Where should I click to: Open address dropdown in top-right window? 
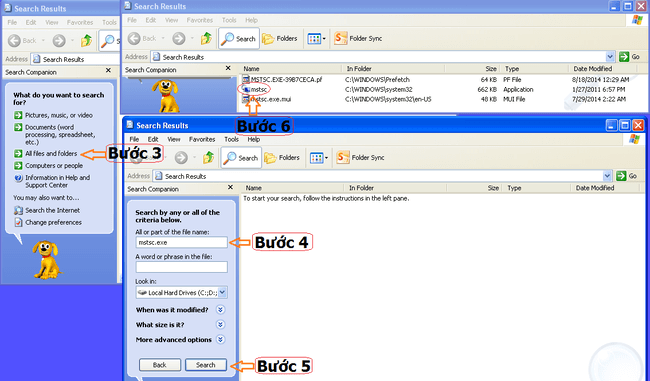(610, 57)
